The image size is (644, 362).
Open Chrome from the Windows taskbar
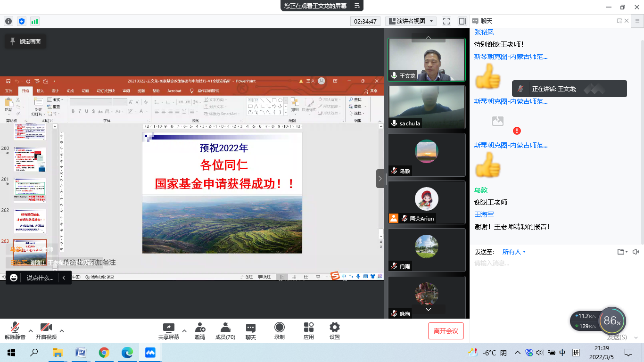coord(104,353)
